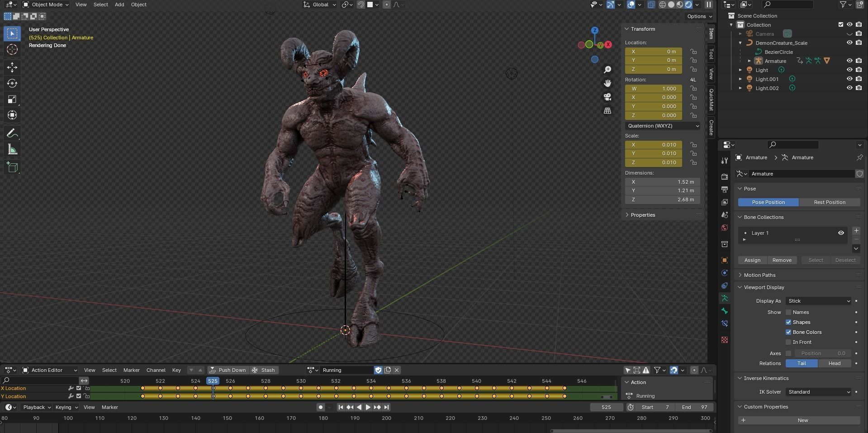Select the Transform tool
868x433 pixels.
12,115
